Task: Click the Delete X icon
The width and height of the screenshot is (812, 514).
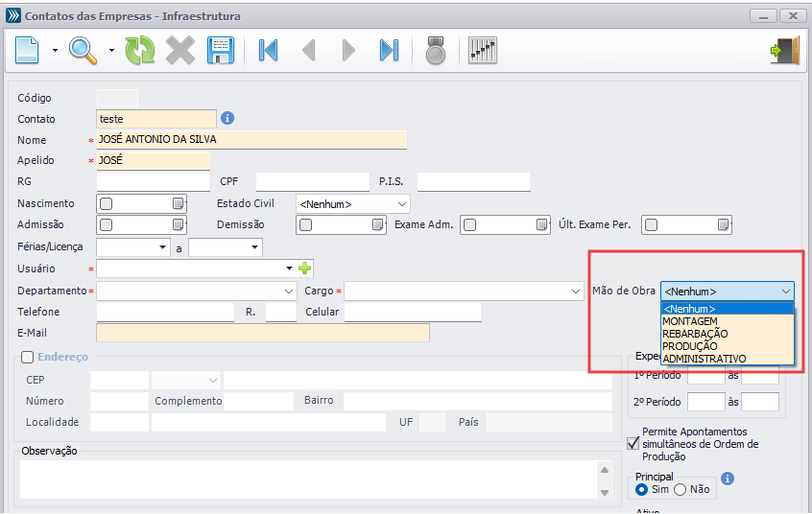Action: [180, 50]
